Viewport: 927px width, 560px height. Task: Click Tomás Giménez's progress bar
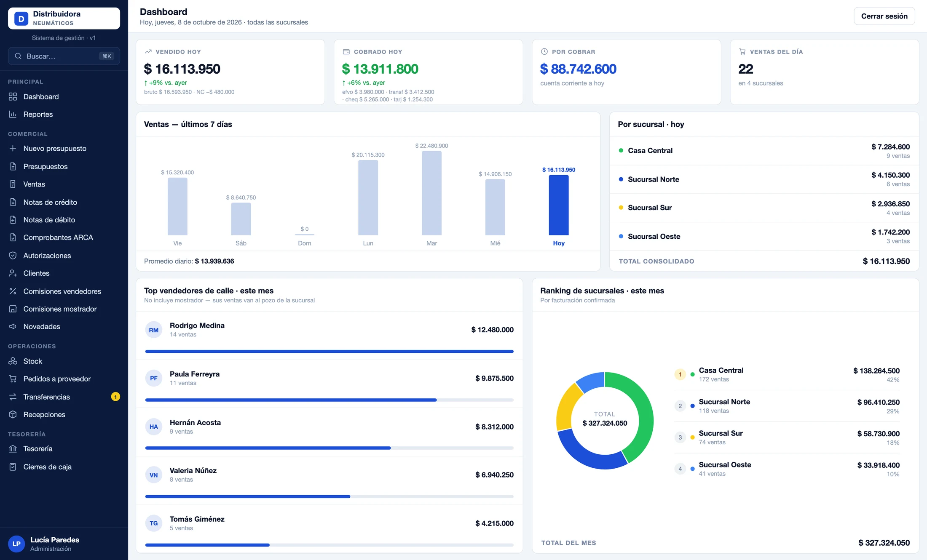click(x=329, y=545)
